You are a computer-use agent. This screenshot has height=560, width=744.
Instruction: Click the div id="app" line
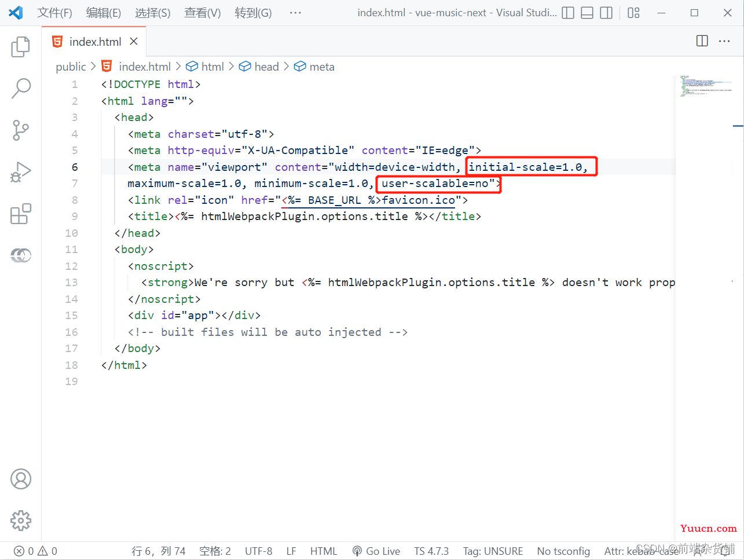coord(194,315)
